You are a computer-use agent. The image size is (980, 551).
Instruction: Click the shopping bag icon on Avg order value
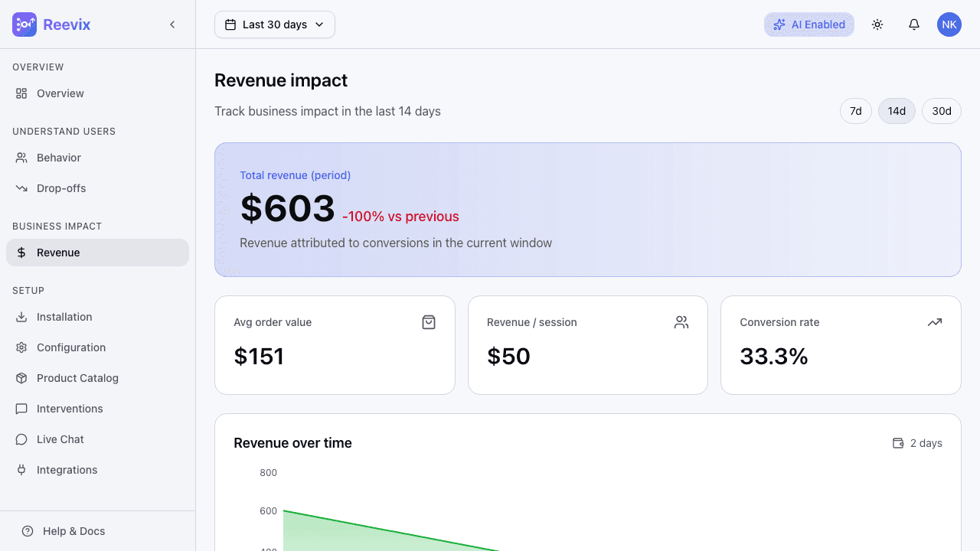[x=429, y=322]
